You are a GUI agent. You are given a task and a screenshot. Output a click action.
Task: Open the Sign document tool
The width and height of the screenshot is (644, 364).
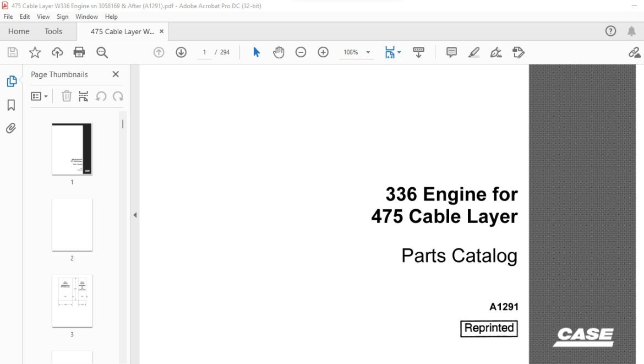point(496,52)
